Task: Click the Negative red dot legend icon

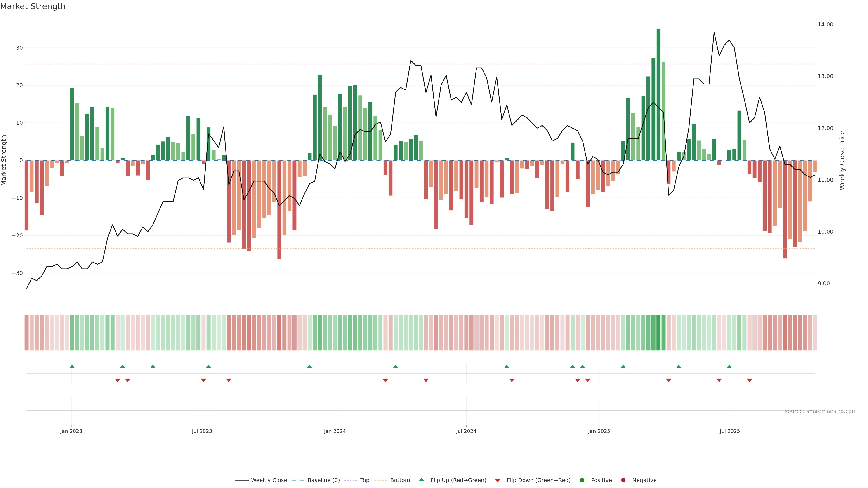Action: (623, 480)
